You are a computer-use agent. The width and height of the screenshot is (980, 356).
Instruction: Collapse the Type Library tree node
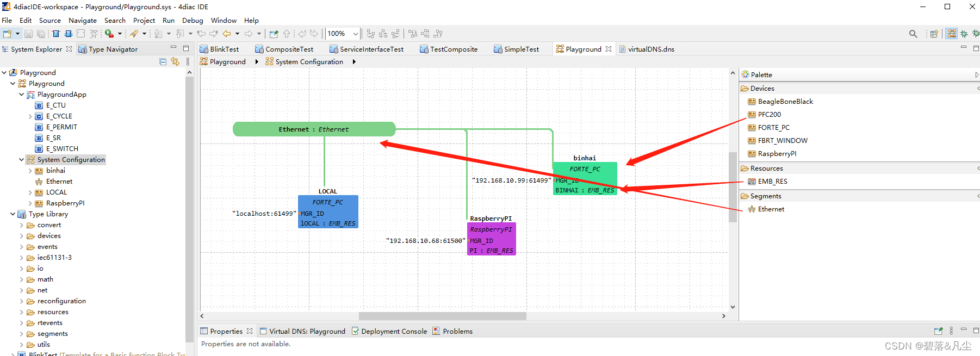13,214
